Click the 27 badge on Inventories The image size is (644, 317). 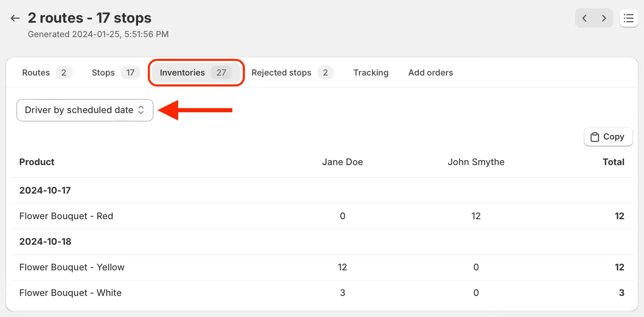[221, 73]
